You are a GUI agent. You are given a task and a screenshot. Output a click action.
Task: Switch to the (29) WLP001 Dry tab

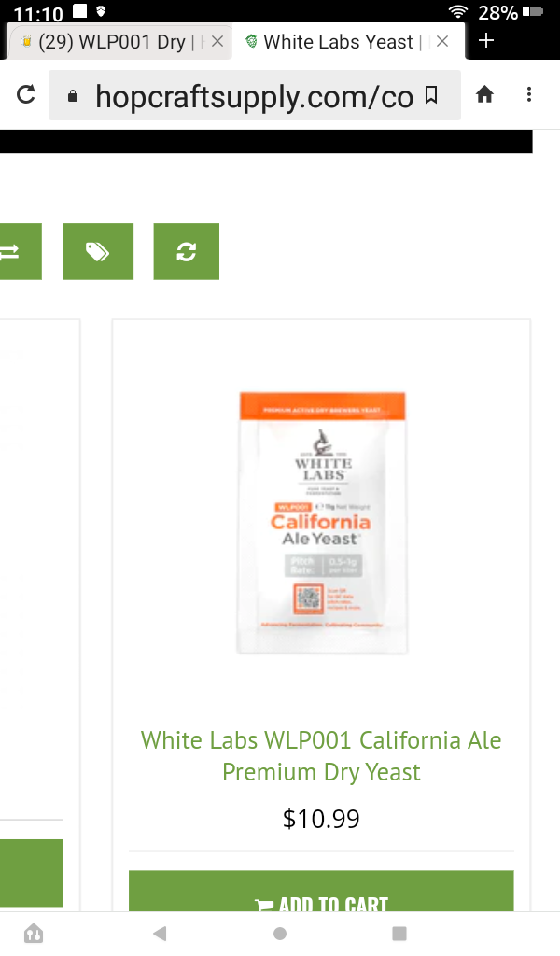[x=110, y=41]
